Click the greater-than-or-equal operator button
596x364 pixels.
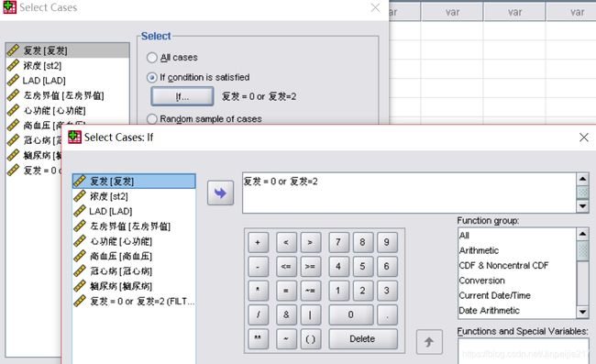coord(310,267)
